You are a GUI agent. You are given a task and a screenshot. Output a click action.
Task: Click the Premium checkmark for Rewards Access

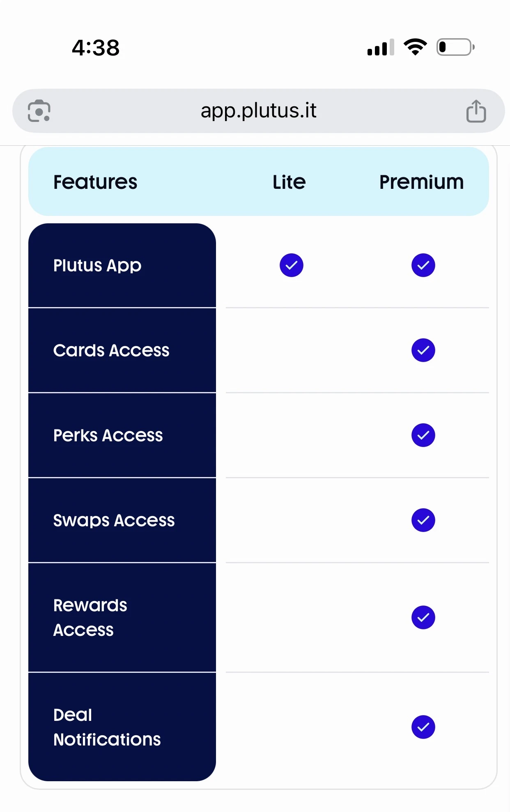[x=423, y=617]
